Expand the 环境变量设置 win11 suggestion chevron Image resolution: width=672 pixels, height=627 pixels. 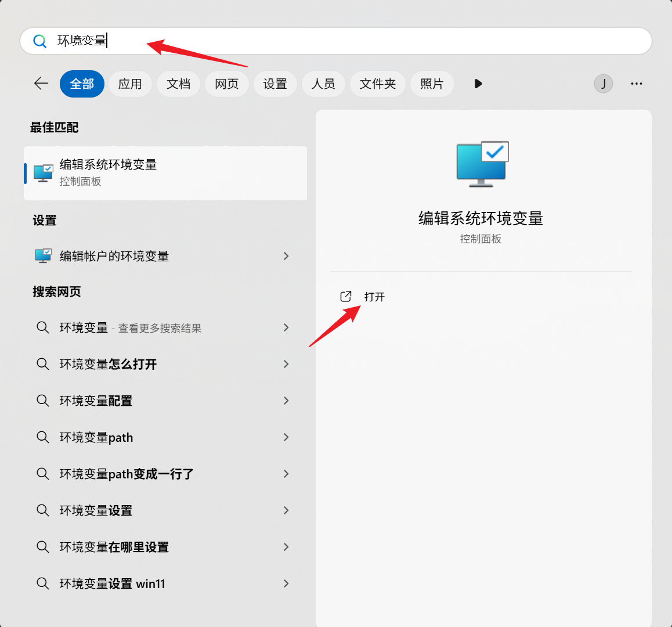click(x=286, y=583)
